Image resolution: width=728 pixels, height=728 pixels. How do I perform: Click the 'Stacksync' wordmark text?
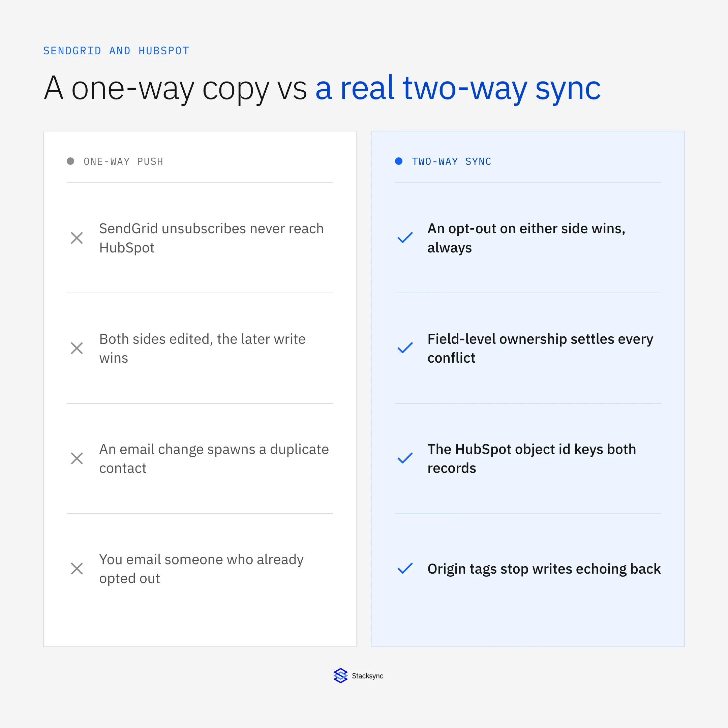(x=367, y=676)
